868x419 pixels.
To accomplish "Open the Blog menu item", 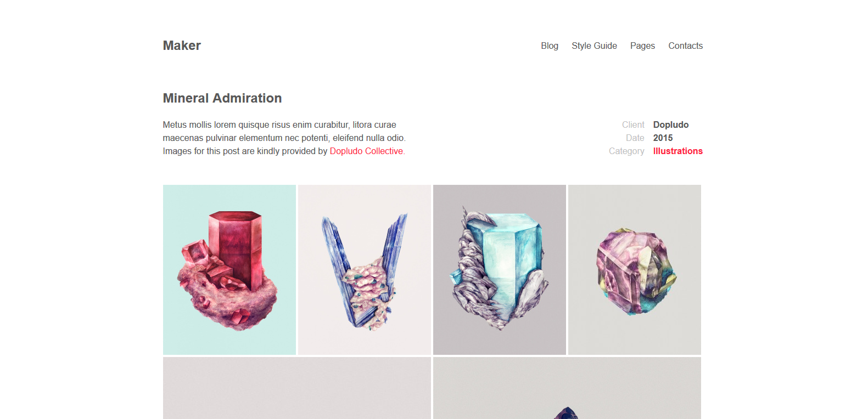I will coord(550,46).
